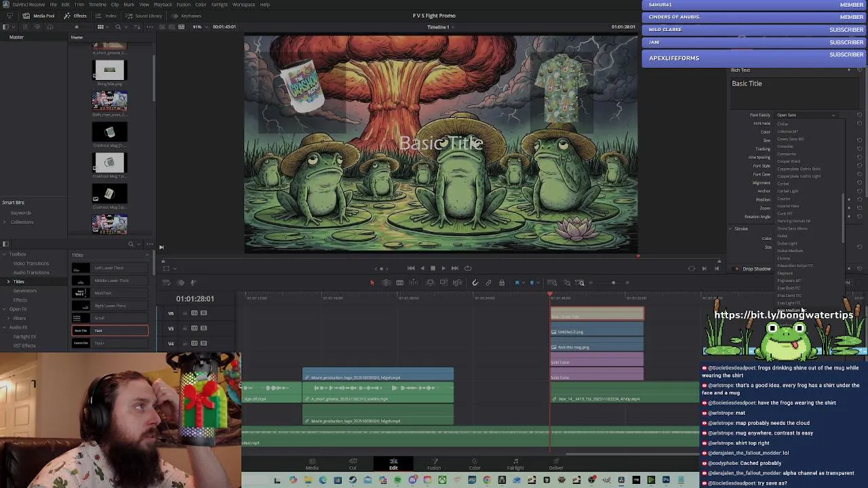Toggle loop playback
This screenshot has height=488, width=868.
pos(468,268)
